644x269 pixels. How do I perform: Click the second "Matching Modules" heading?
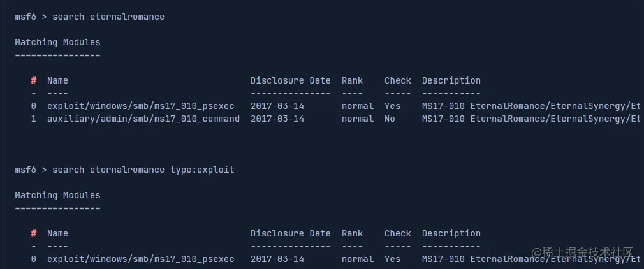(57, 195)
